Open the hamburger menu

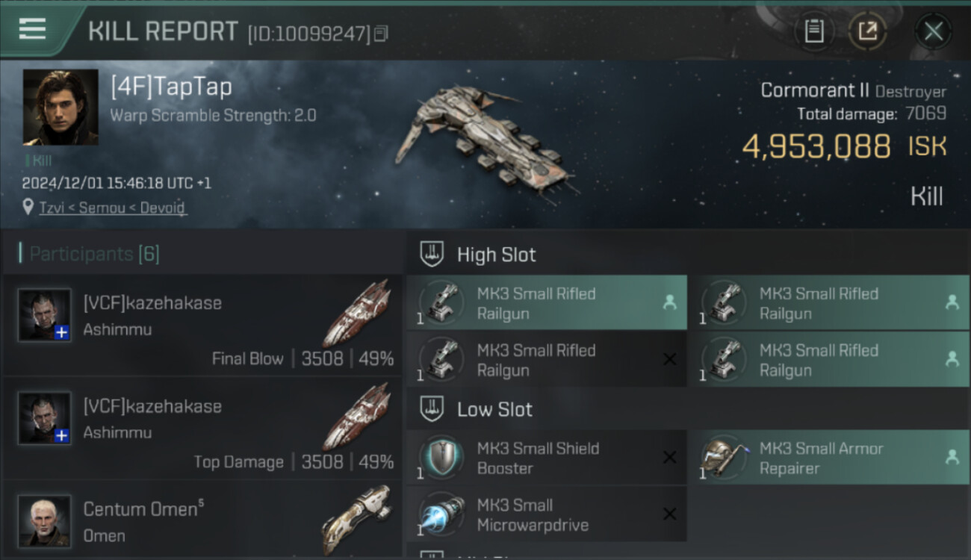pos(32,30)
